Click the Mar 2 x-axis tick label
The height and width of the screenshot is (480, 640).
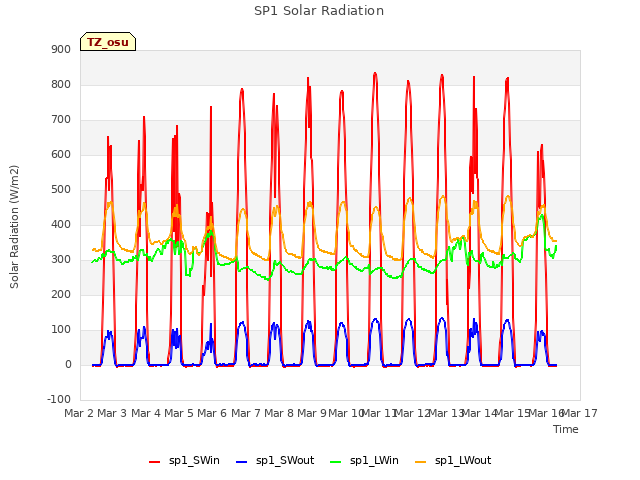pos(79,413)
